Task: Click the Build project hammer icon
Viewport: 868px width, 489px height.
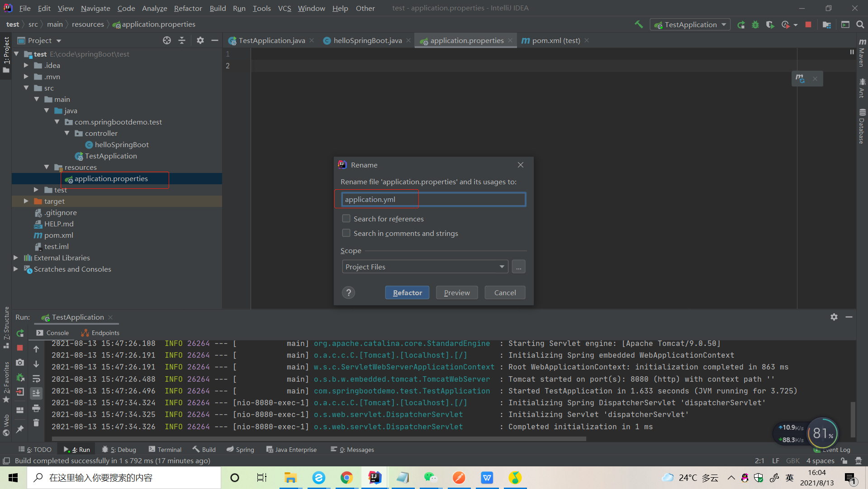Action: coord(639,24)
